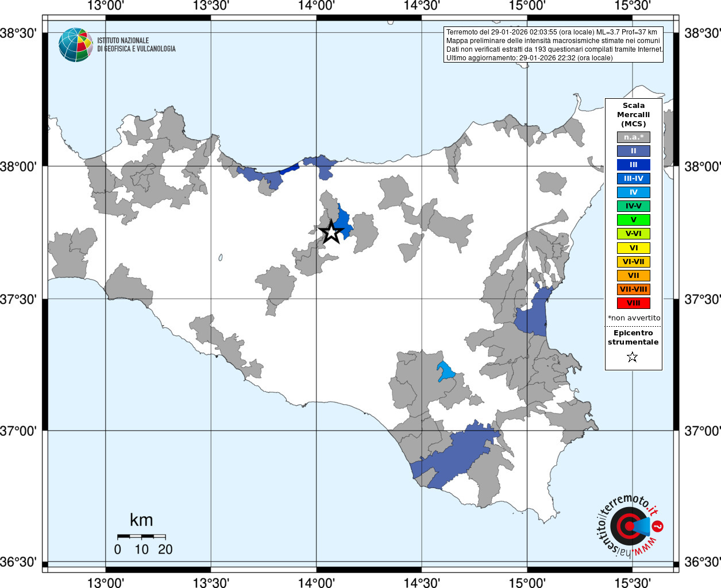This screenshot has height=588, width=721.
Task: Click the bottom 13°30' longitude label
Action: 211,582
